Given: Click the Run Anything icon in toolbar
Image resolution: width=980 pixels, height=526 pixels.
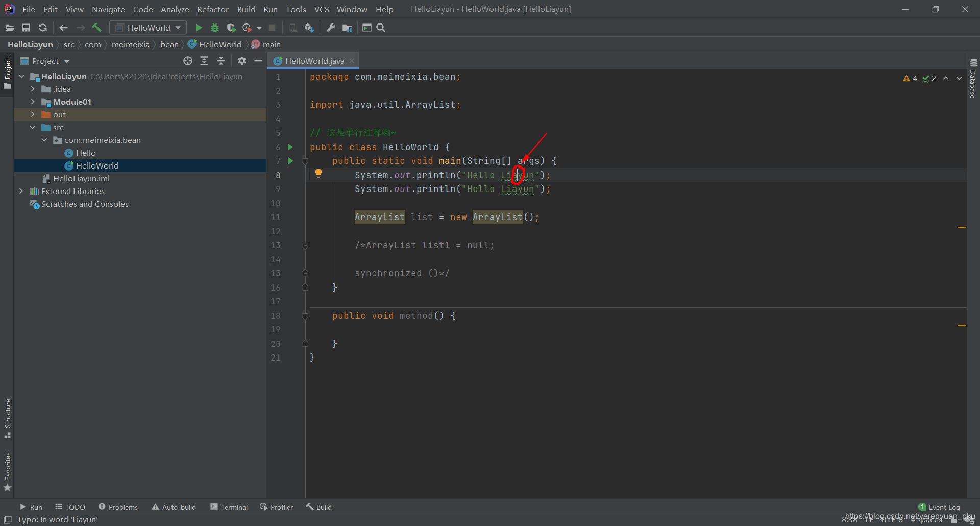Looking at the screenshot, I should 367,28.
